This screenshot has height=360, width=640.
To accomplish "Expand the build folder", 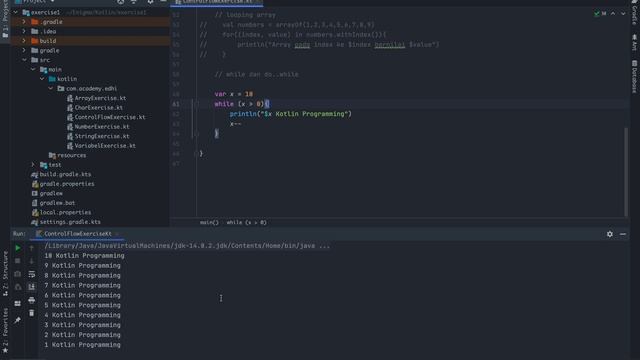I will [x=24, y=41].
